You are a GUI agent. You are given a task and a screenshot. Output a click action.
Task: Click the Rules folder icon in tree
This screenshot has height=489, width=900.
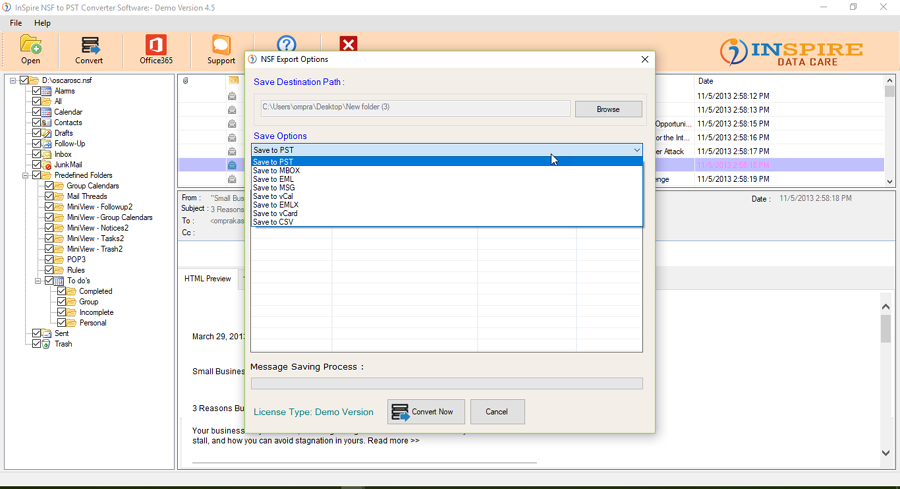coord(59,270)
